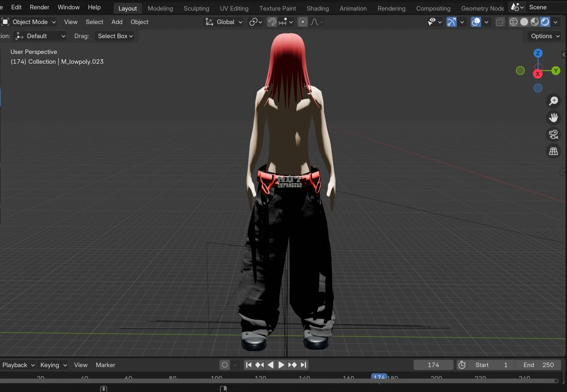This screenshot has width=567, height=392.
Task: Toggle snapping magnet icon
Action: (x=272, y=22)
